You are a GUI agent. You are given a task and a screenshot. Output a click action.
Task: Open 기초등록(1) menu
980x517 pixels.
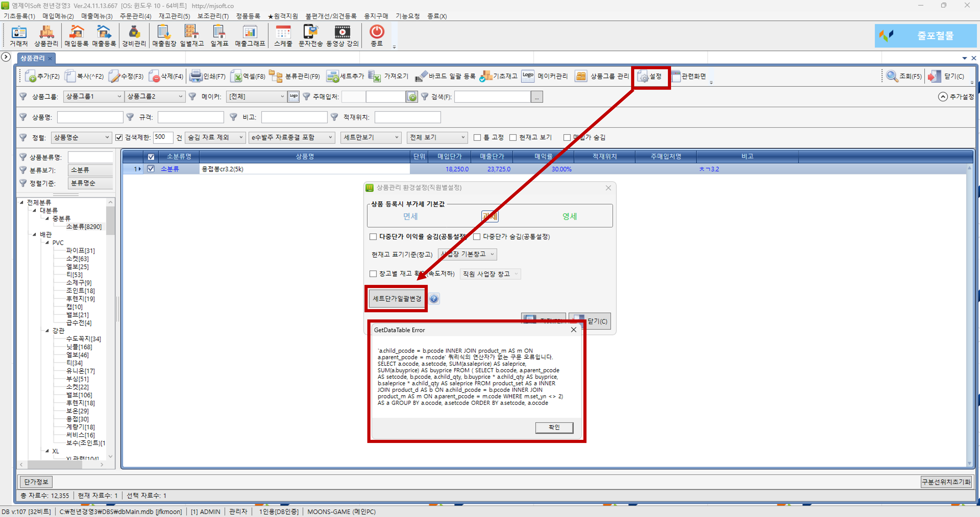point(19,16)
